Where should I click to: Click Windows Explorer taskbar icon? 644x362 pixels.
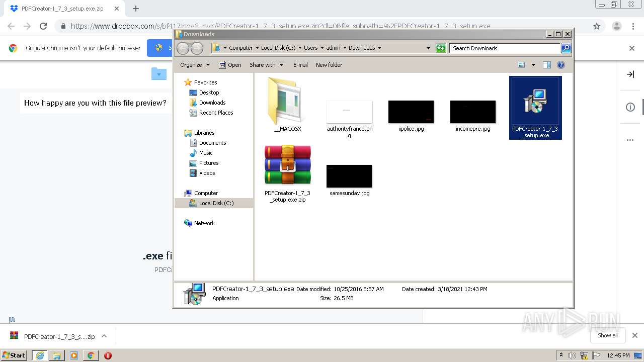[x=57, y=355]
